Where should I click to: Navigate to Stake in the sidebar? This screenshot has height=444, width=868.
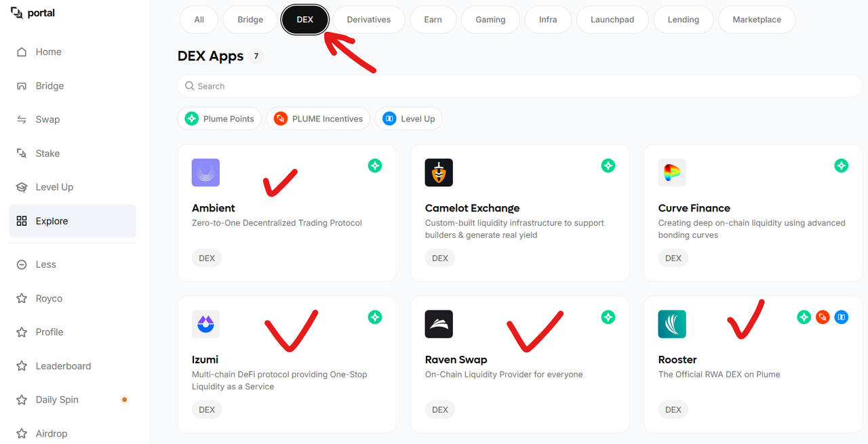coord(73,153)
